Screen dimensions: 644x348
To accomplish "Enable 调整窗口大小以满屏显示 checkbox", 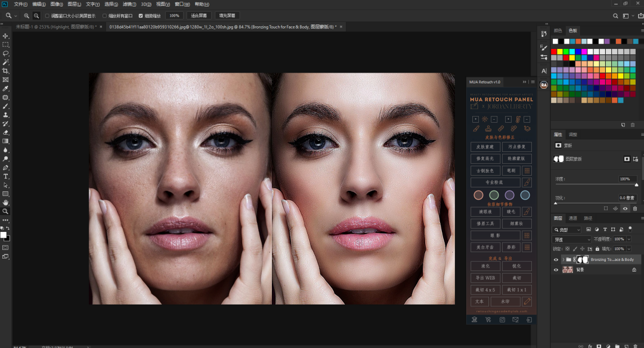I will point(47,15).
